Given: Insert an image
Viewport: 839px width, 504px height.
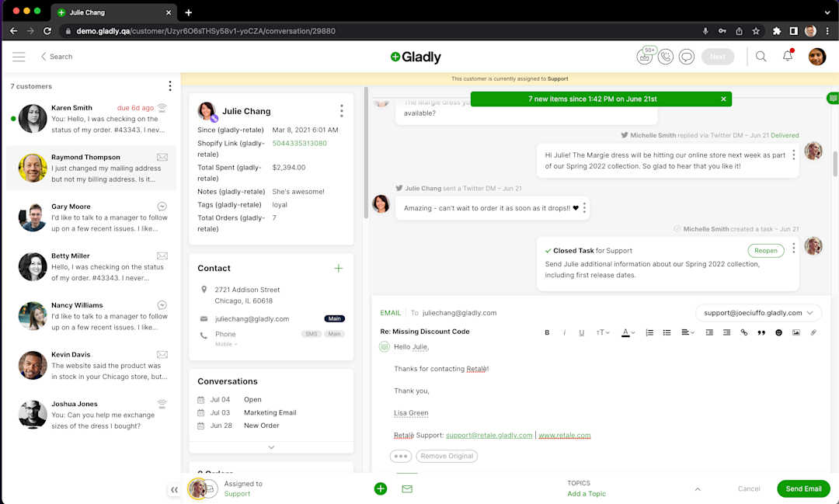Looking at the screenshot, I should coord(796,333).
